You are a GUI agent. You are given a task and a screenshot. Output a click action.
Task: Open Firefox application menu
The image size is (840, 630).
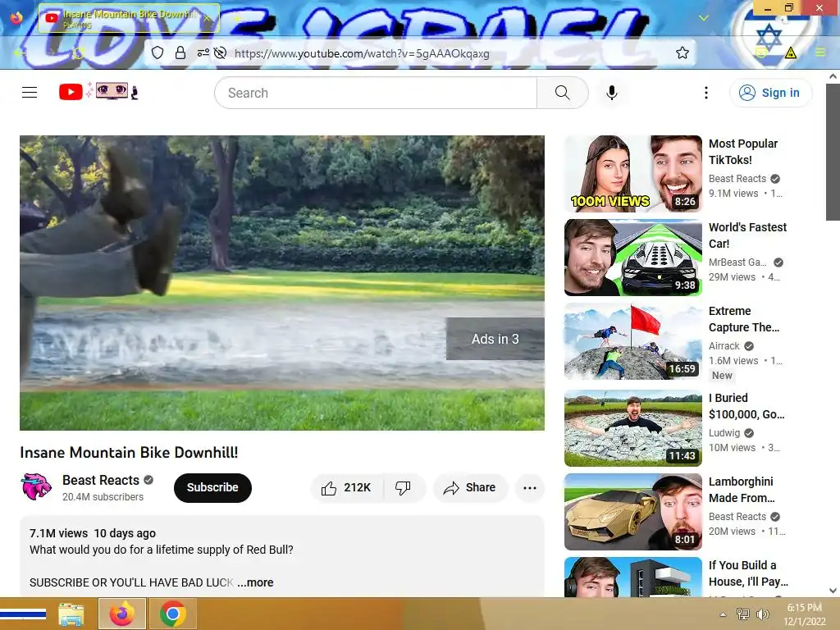click(x=820, y=52)
